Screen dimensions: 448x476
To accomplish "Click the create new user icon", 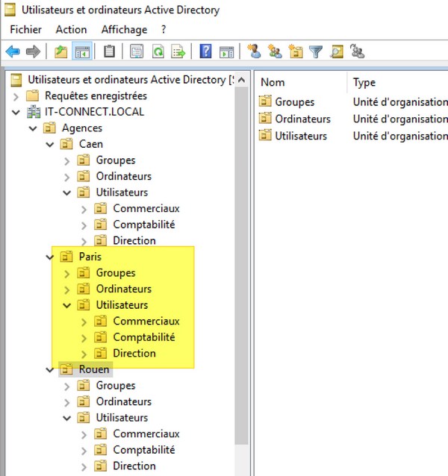I will tap(255, 51).
